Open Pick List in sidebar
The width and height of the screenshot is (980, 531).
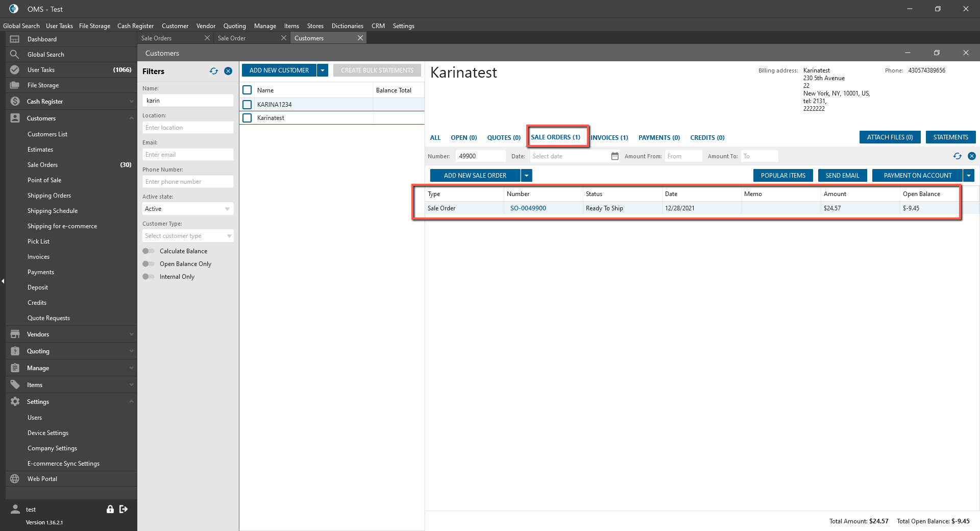tap(39, 242)
